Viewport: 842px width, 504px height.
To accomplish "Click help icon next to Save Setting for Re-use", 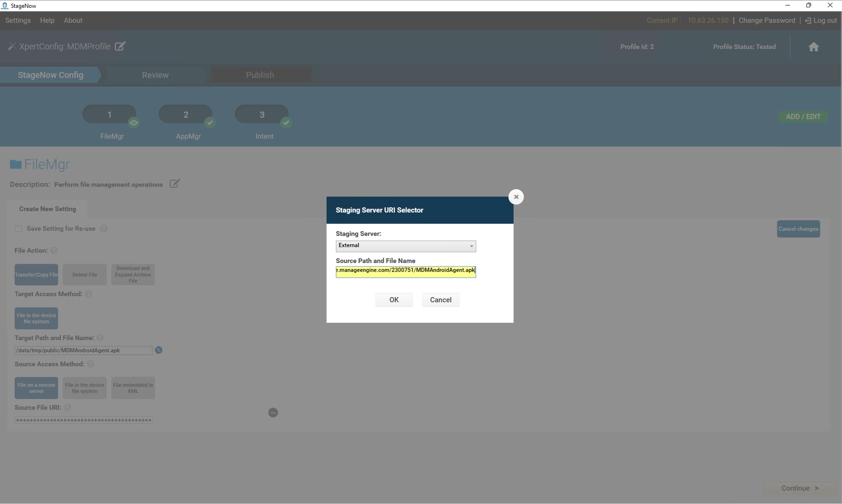I will click(x=104, y=229).
